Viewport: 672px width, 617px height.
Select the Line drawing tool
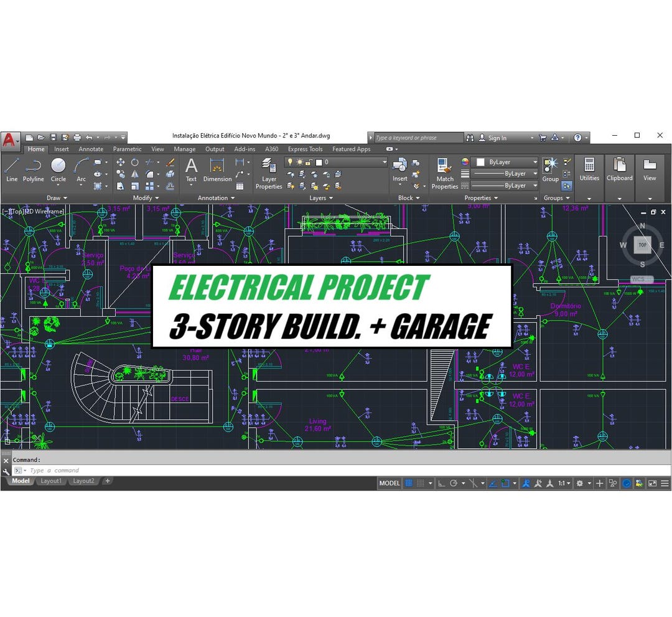12,171
